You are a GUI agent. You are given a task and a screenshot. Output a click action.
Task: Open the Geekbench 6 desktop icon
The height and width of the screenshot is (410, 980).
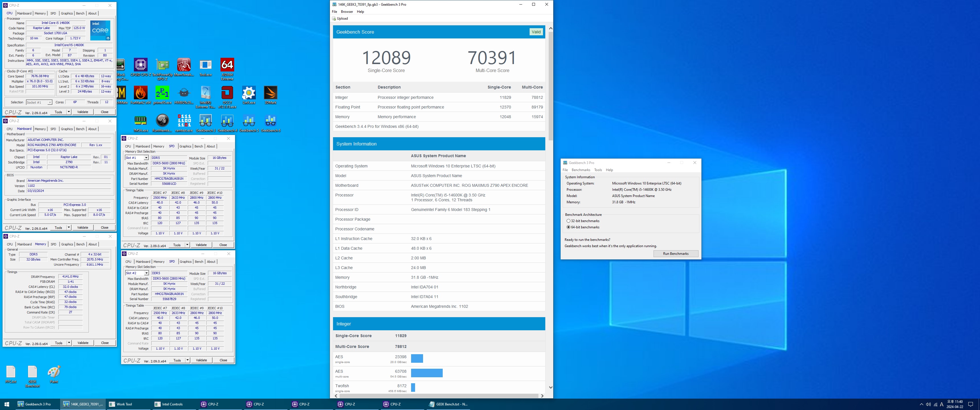[x=270, y=123]
